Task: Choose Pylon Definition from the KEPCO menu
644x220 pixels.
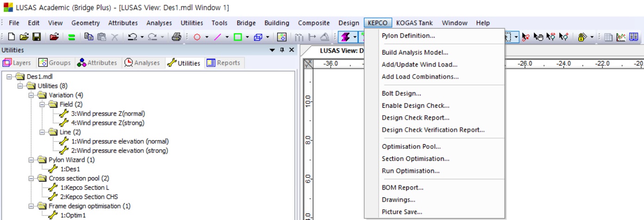Action: pyautogui.click(x=408, y=36)
